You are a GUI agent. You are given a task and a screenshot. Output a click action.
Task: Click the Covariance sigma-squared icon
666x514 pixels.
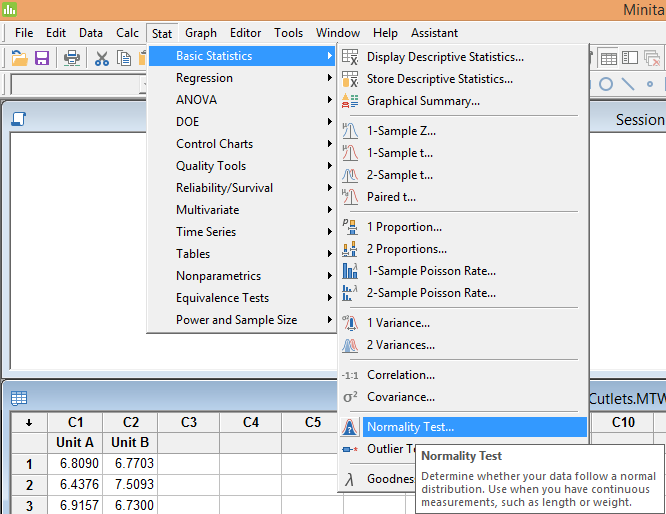(x=350, y=397)
